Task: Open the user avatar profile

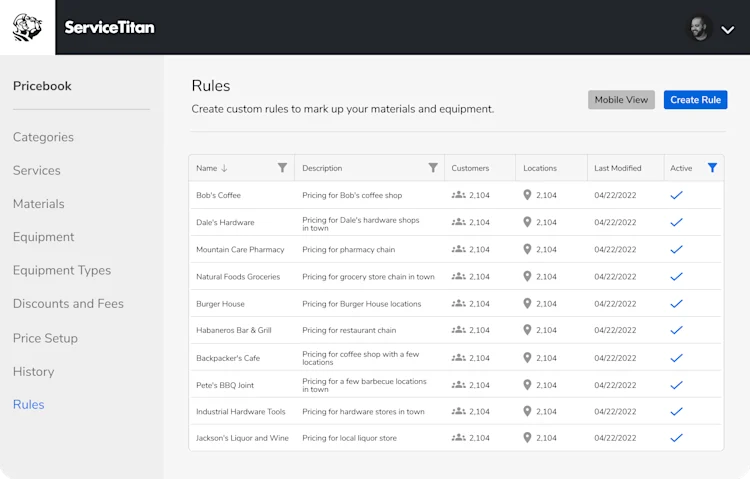Action: (699, 29)
